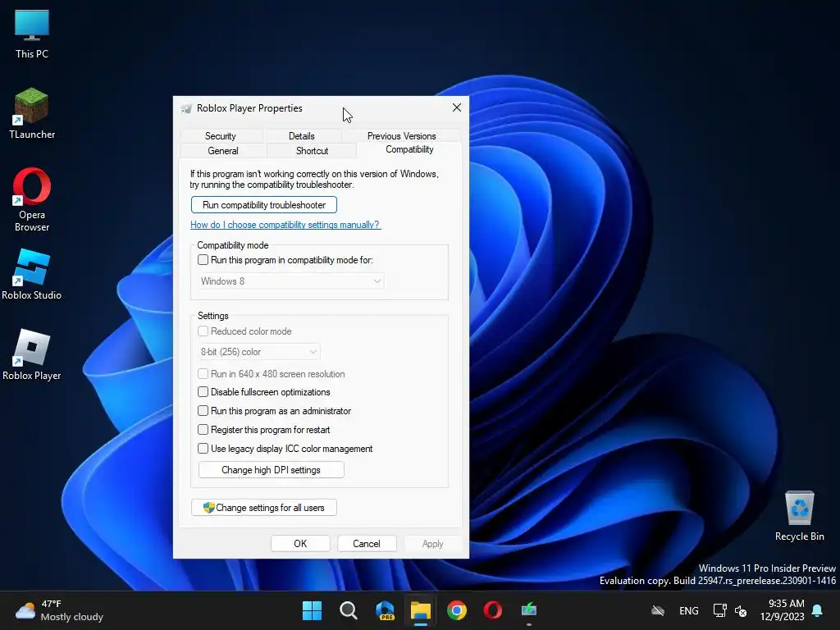Select the Opera Browser desktop shortcut
The image size is (840, 630).
[x=32, y=199]
